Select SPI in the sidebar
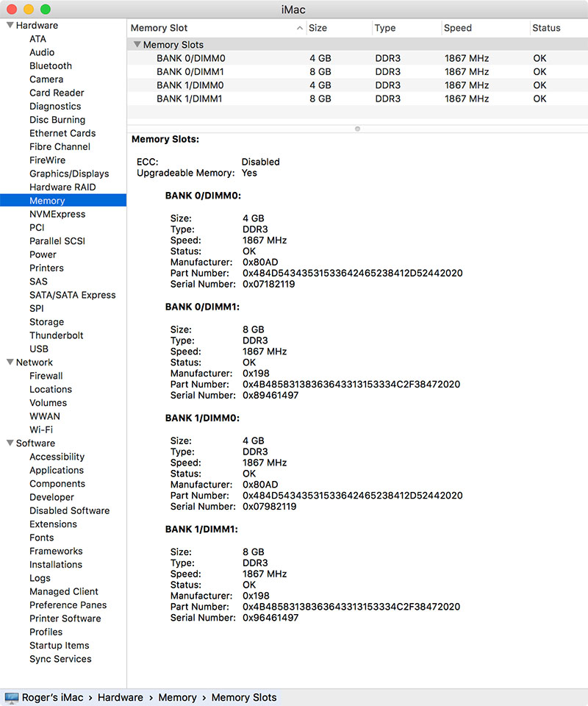The height and width of the screenshot is (706, 588). click(x=37, y=309)
